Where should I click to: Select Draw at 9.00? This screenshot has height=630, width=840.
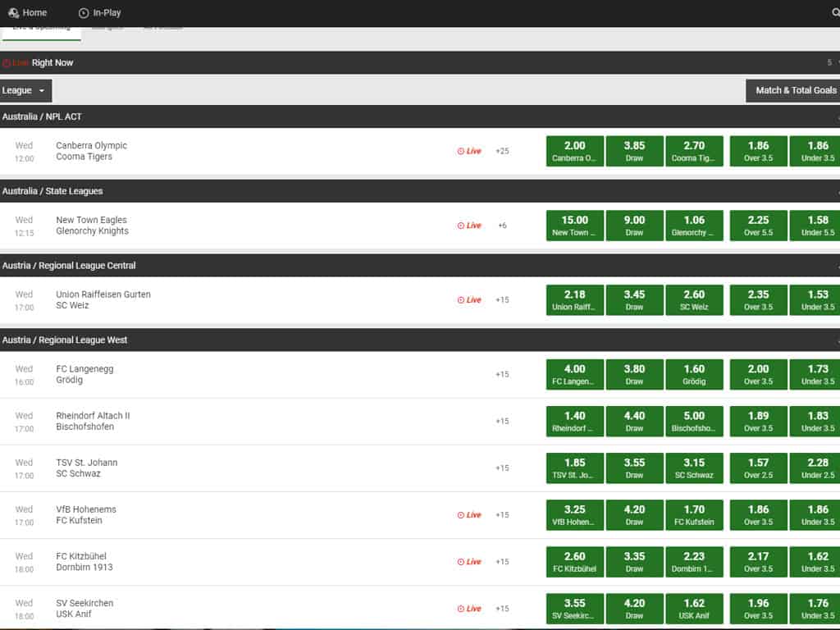(634, 226)
